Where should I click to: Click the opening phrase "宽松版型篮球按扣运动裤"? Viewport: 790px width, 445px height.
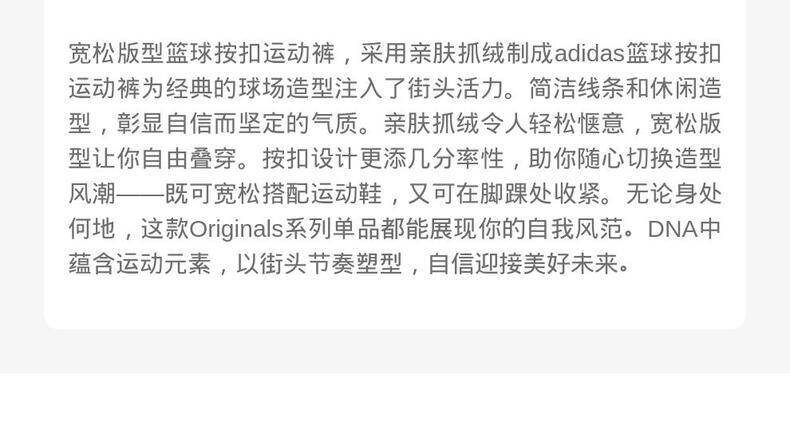coord(202,53)
